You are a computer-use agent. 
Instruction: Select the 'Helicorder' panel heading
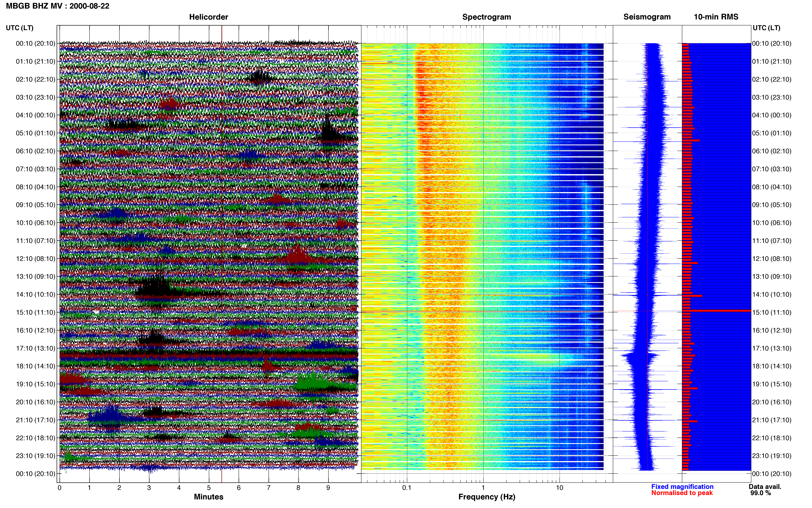click(209, 17)
